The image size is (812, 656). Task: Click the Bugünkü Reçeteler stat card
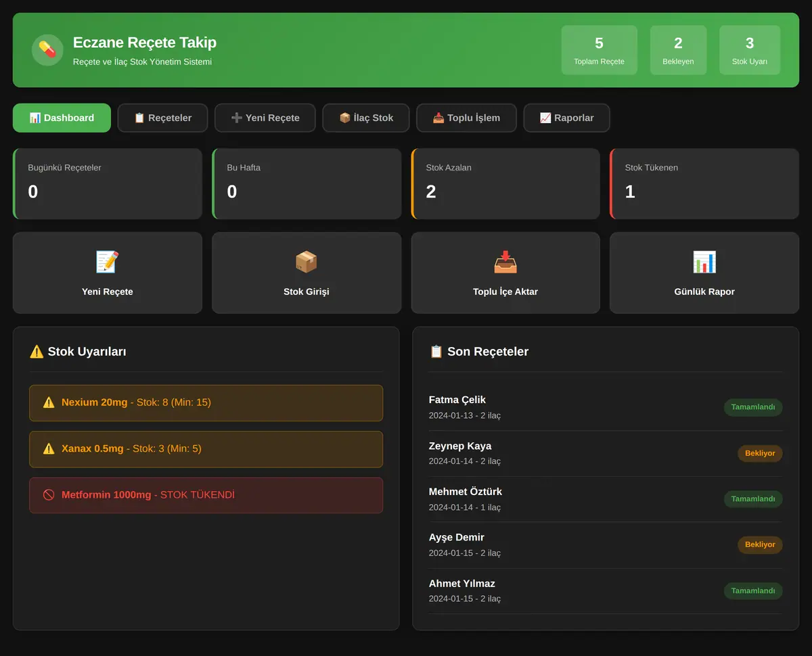[108, 184]
